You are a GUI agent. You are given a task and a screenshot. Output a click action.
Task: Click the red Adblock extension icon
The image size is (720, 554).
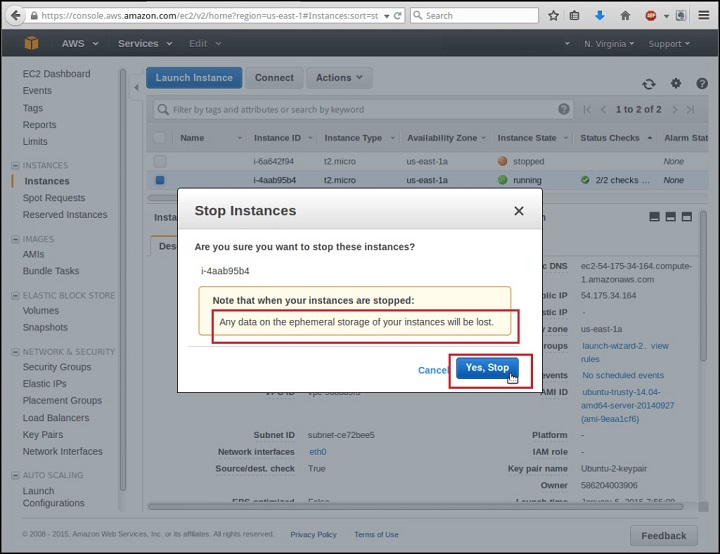(651, 16)
